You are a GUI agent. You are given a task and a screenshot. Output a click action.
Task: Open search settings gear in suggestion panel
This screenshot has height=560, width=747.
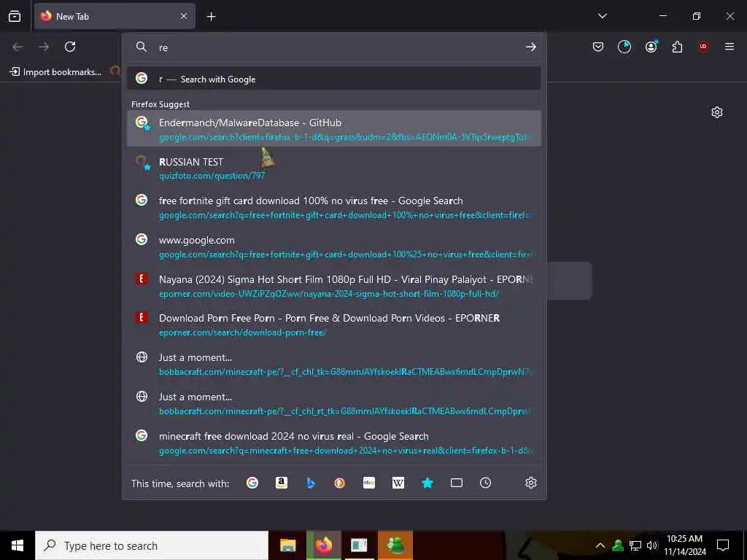point(531,483)
